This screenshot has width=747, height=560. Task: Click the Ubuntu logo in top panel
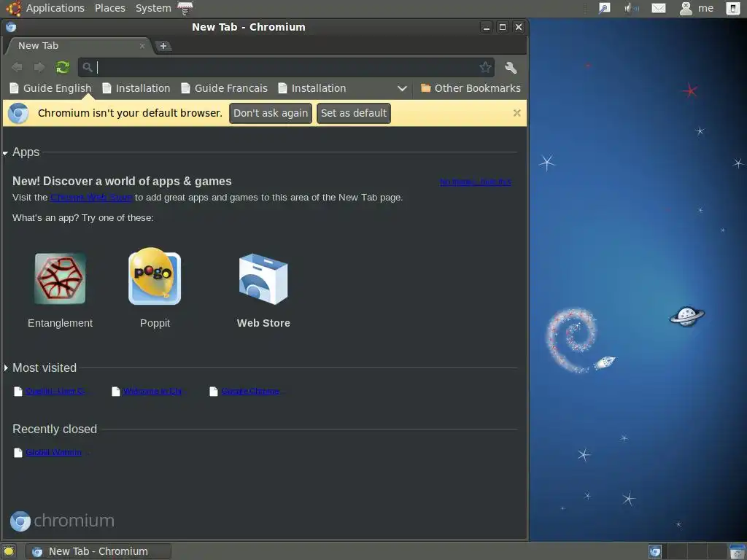coord(13,8)
